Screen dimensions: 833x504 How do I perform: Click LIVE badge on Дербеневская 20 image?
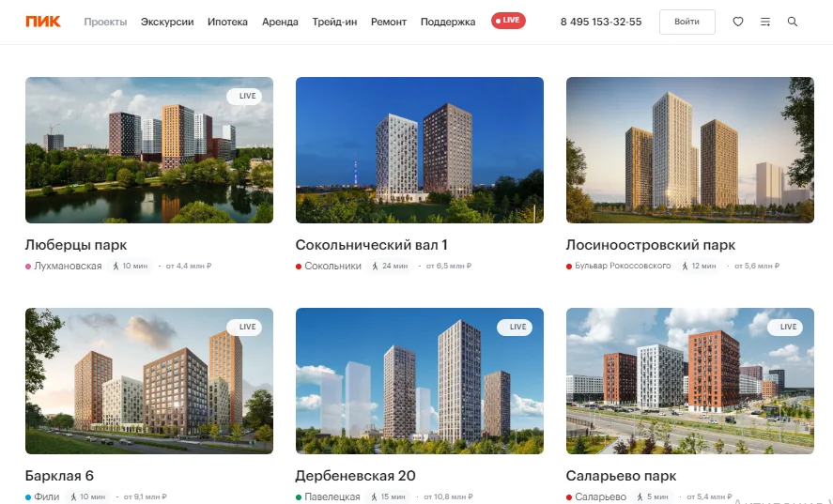515,328
